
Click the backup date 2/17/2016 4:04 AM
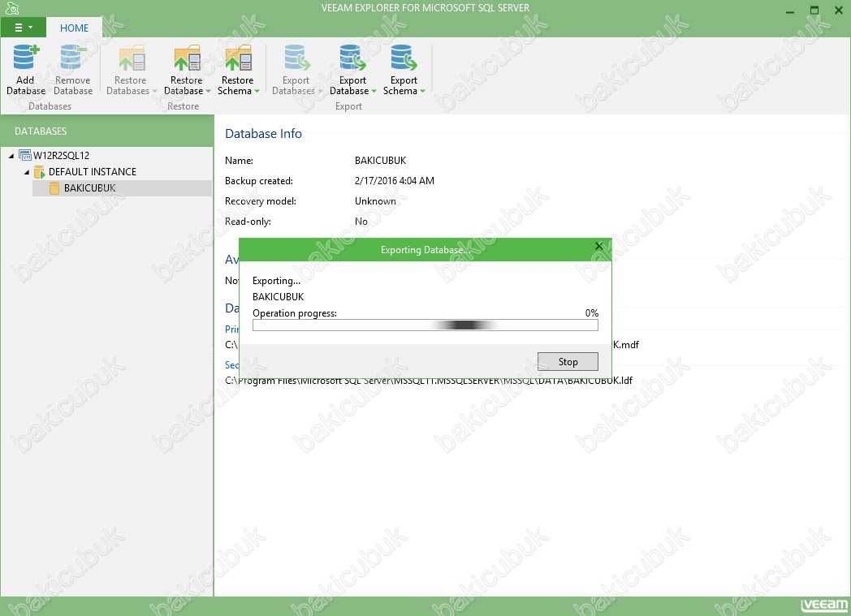(x=395, y=180)
